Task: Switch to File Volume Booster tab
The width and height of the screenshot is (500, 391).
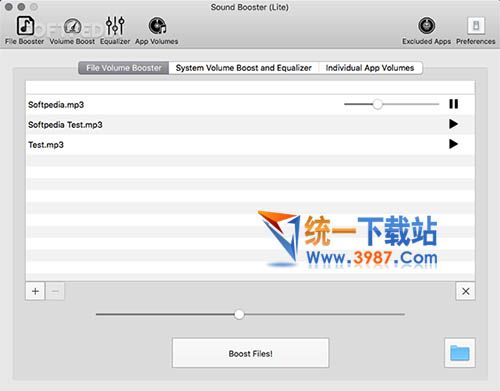Action: (x=124, y=68)
